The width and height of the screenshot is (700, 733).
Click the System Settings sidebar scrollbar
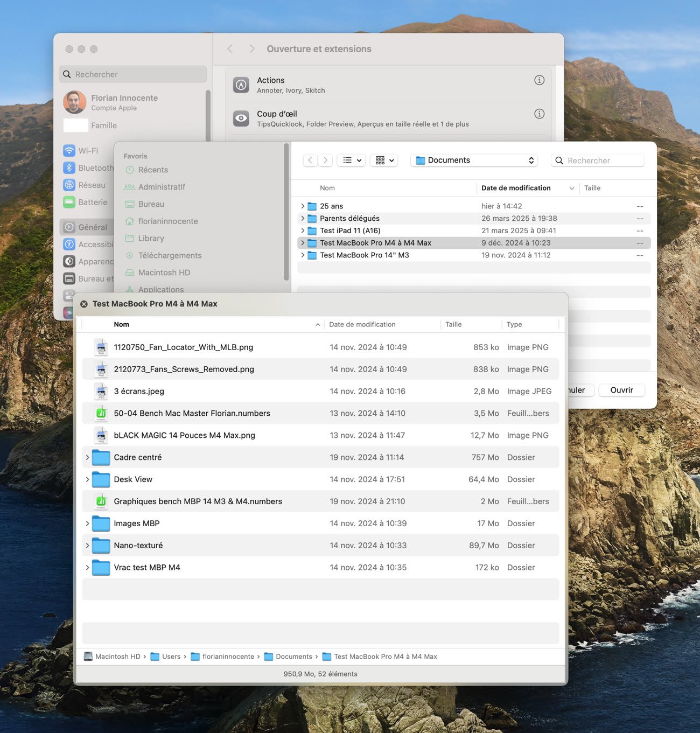[208, 116]
